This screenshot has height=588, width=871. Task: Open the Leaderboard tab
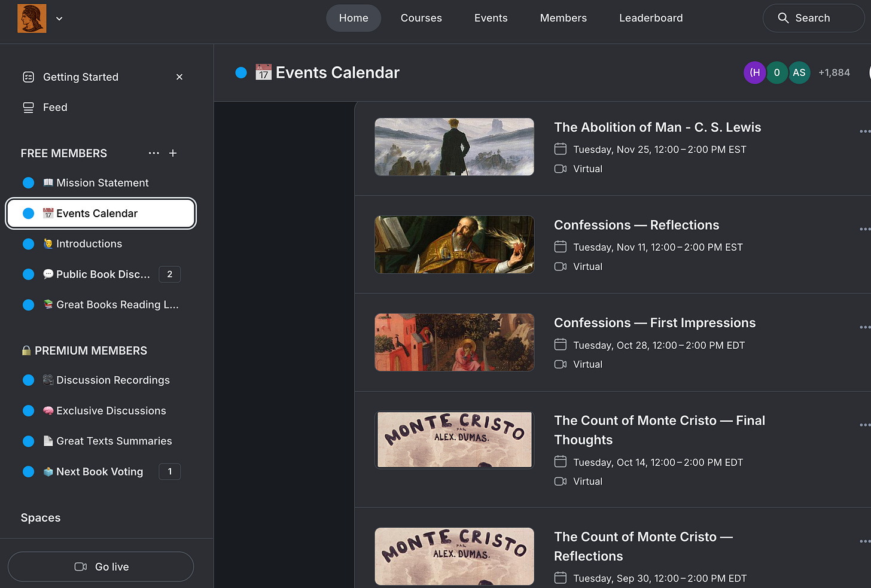click(x=651, y=18)
